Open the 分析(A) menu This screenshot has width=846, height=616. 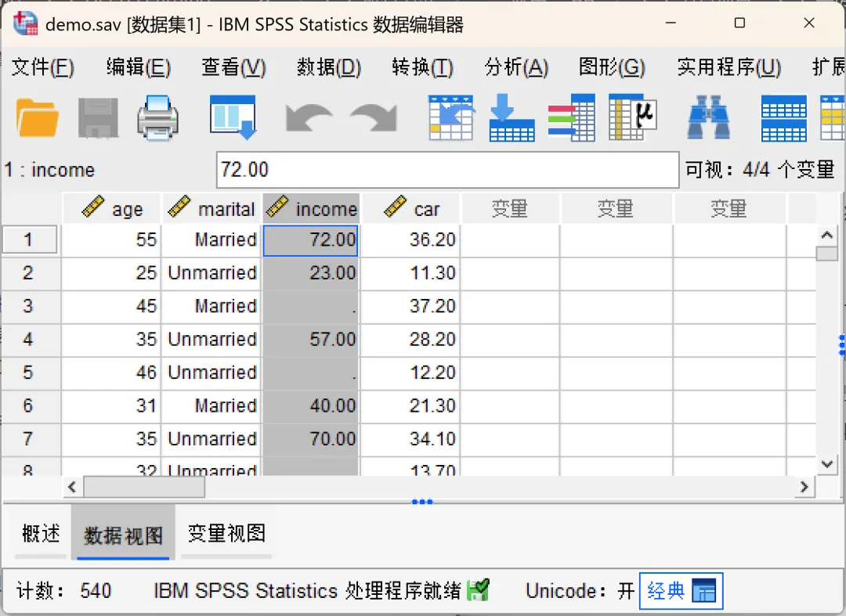[516, 67]
